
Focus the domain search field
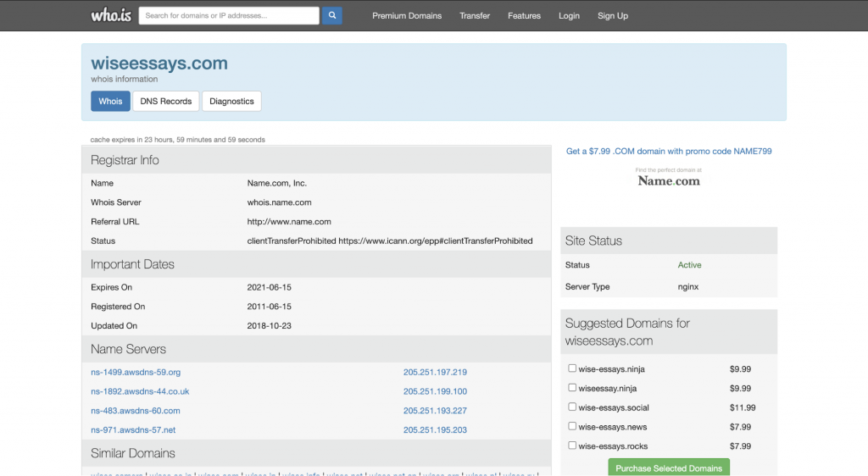[x=229, y=15]
